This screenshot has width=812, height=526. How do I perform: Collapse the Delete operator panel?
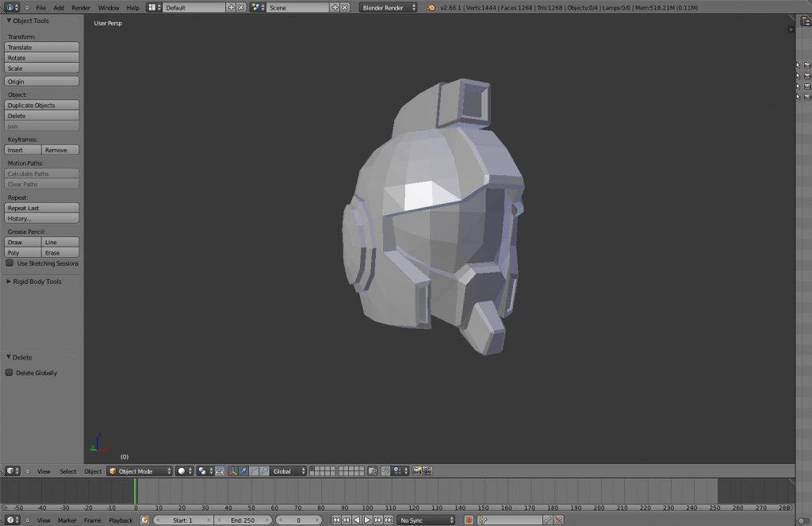(x=8, y=357)
